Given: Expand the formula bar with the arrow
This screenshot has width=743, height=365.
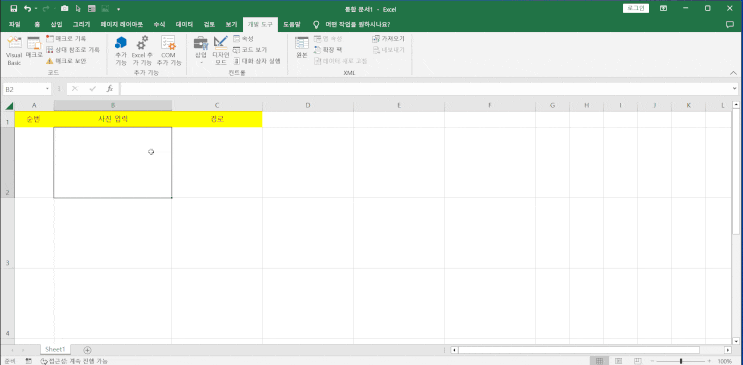Looking at the screenshot, I should 735,89.
